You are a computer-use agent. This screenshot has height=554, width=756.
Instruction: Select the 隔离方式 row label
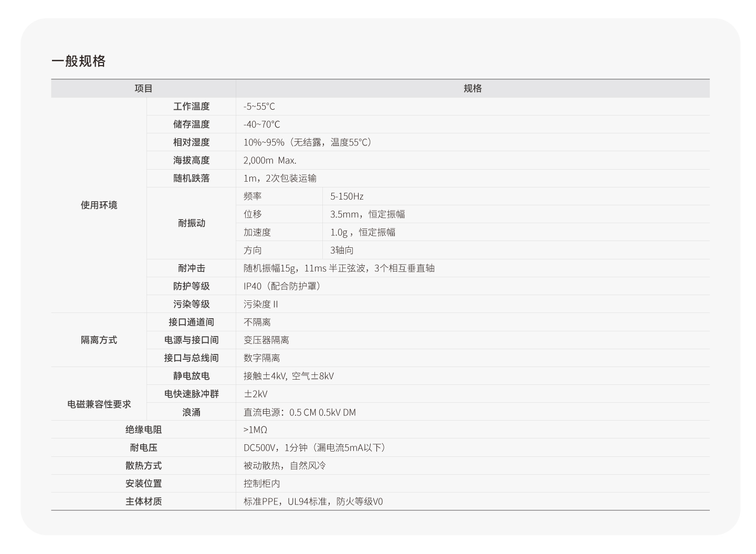tap(98, 340)
